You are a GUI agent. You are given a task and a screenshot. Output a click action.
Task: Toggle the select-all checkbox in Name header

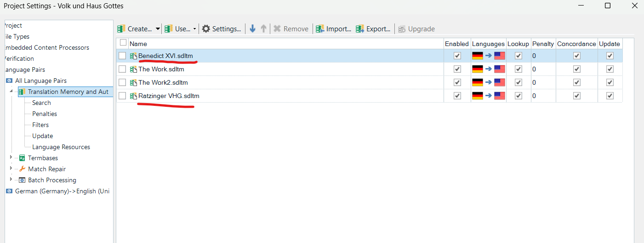[x=123, y=43]
